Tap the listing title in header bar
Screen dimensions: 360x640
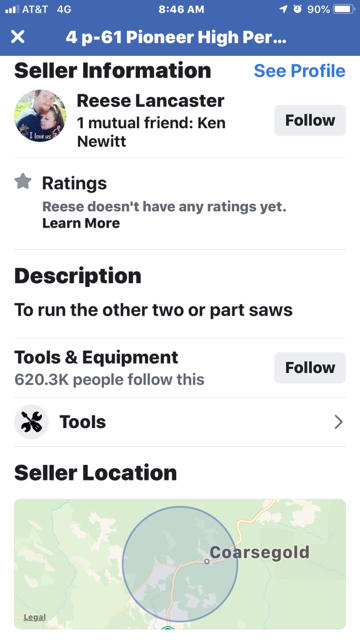[176, 37]
